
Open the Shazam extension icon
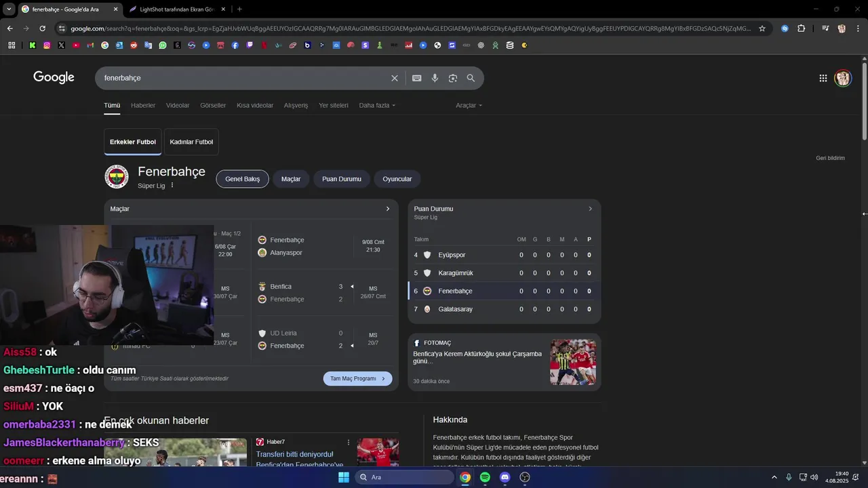click(785, 28)
